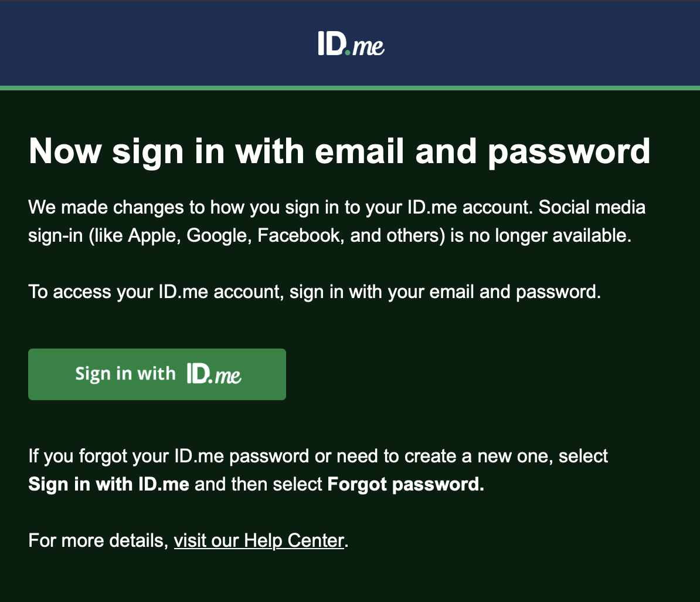Click the green dot in the header logo
The image size is (700, 602).
[347, 52]
